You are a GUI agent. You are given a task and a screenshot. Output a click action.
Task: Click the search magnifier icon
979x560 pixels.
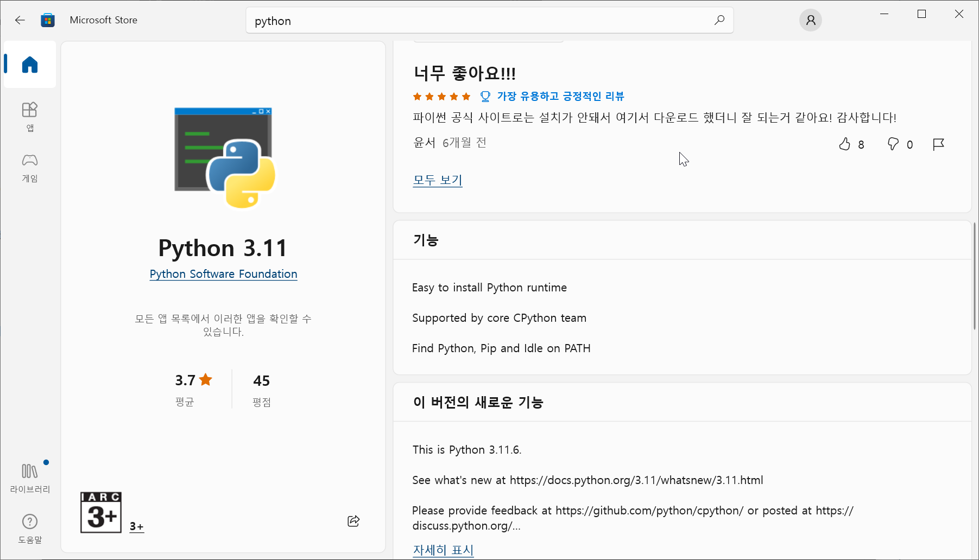pos(719,20)
